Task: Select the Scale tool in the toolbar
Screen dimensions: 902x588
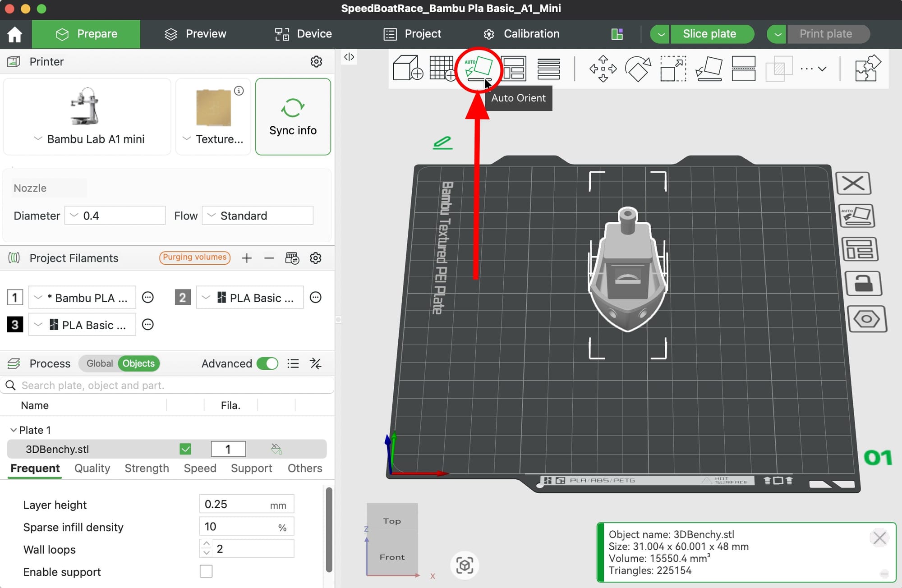Action: 673,69
